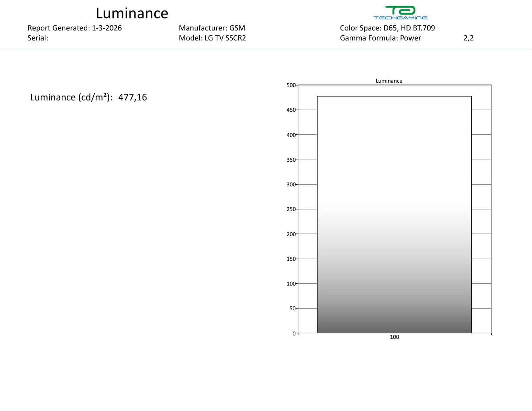Click the small Luminance chart title

(389, 81)
